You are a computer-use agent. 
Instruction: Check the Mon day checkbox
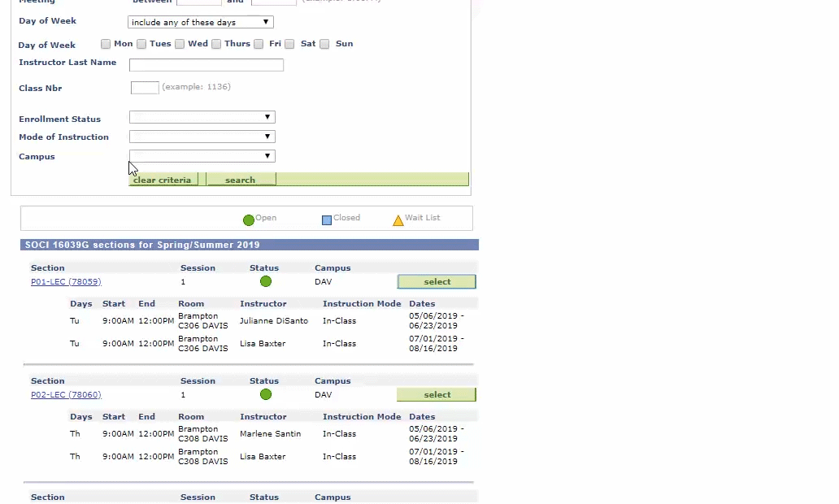(106, 44)
